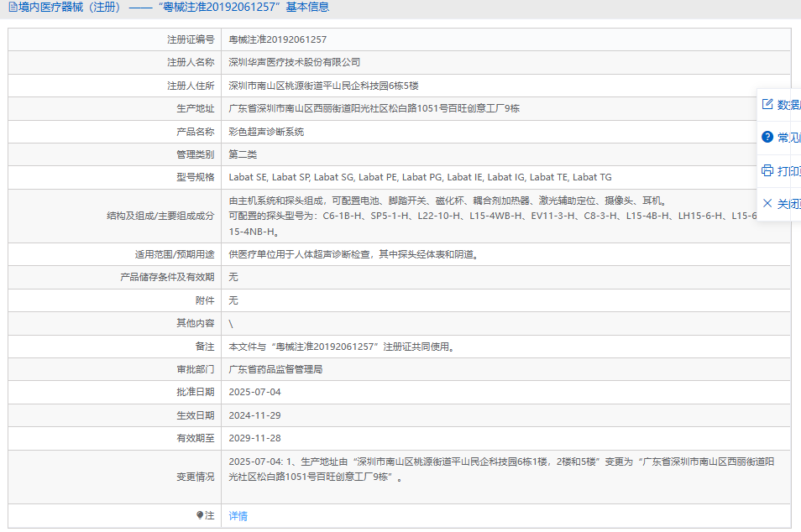Click the 其他内容 row label
The height and width of the screenshot is (532, 801).
196,323
